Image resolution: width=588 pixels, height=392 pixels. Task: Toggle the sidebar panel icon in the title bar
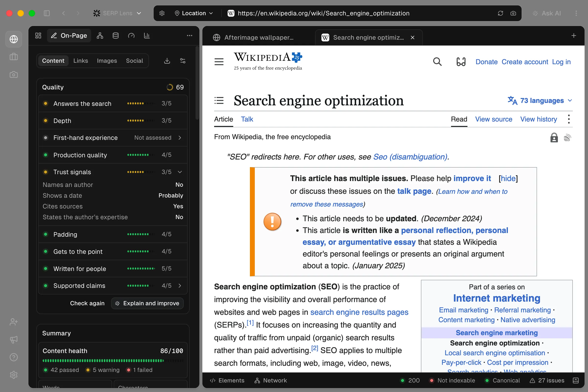click(47, 13)
